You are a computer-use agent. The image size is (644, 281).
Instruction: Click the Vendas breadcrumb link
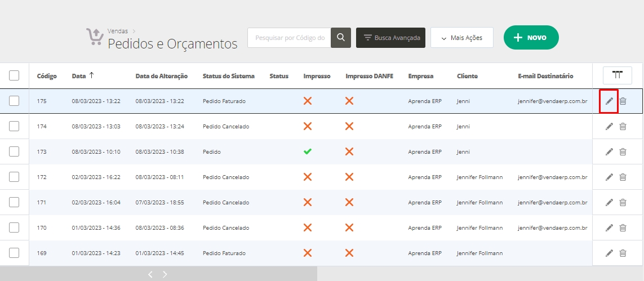118,30
